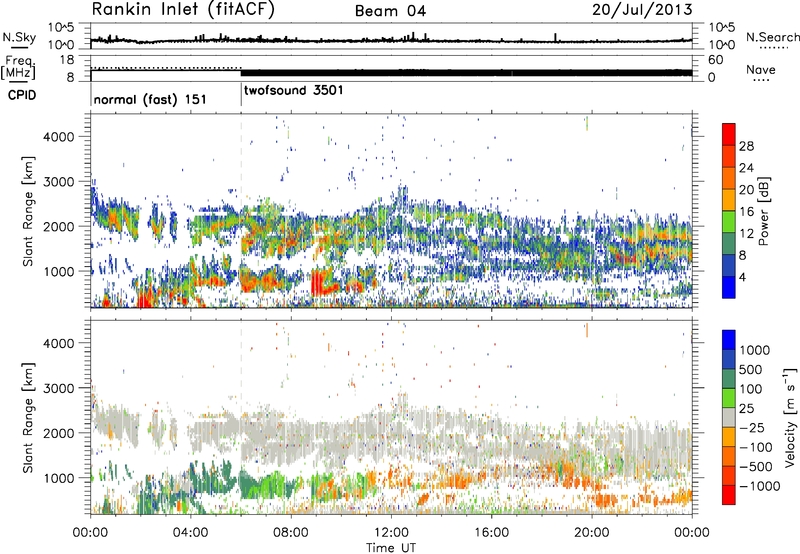Select 'twofsound 3501' CPID text

click(293, 90)
